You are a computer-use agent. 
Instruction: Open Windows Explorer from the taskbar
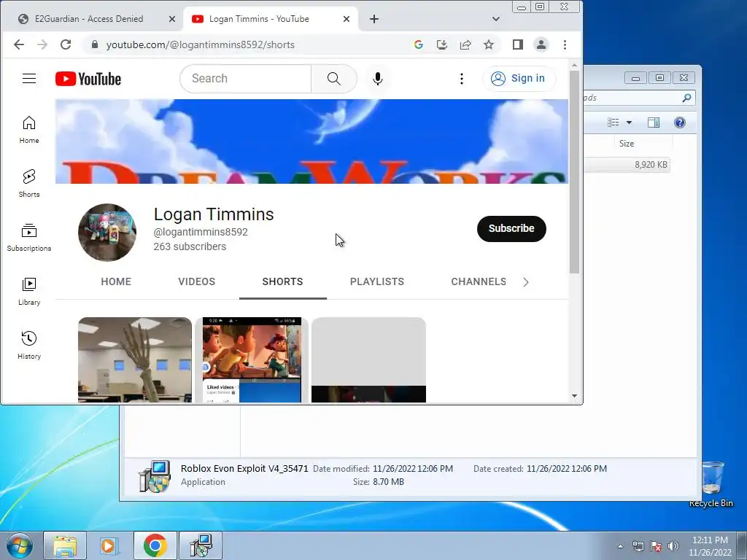[x=65, y=545]
